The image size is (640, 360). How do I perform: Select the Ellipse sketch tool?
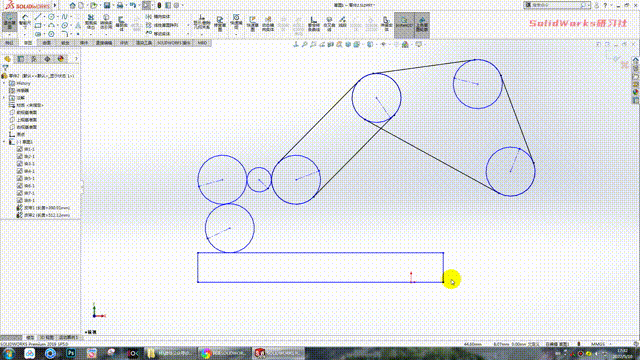[x=64, y=25]
